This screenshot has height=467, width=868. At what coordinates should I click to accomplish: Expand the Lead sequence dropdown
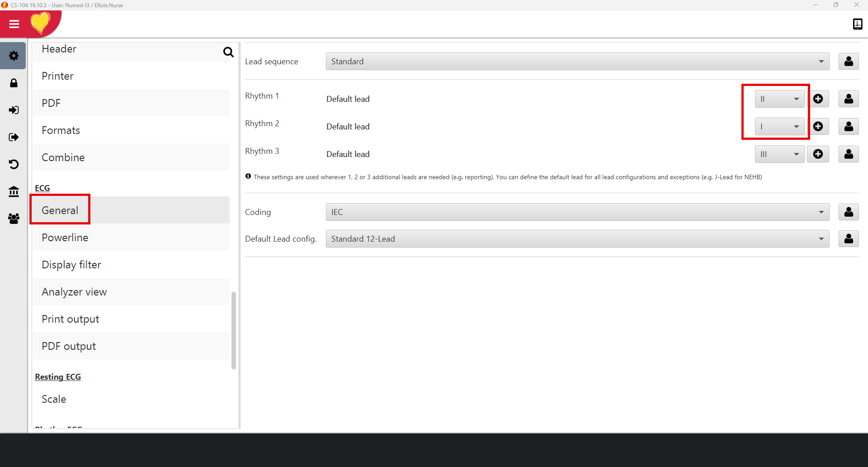577,62
